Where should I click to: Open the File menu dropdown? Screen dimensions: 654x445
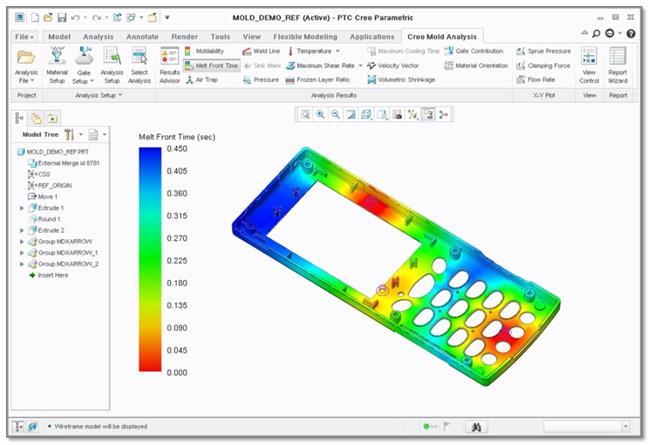point(24,37)
